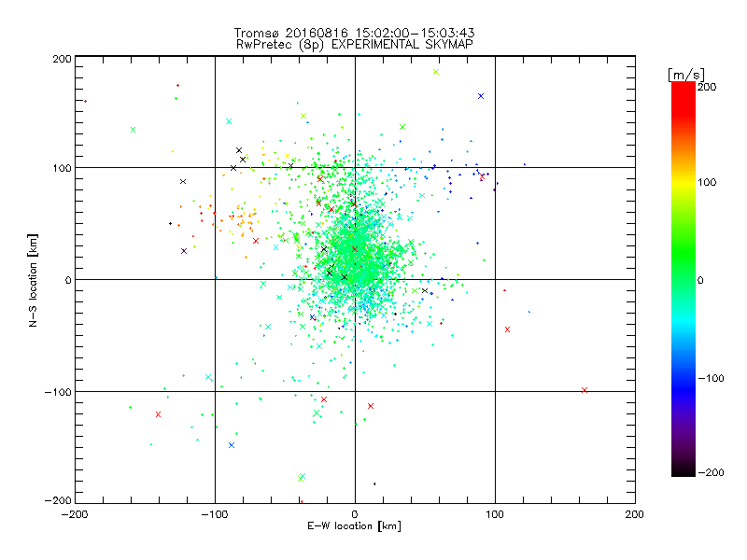Click the green middle of the colorbar
The image size is (747, 560).
pyautogui.click(x=684, y=267)
